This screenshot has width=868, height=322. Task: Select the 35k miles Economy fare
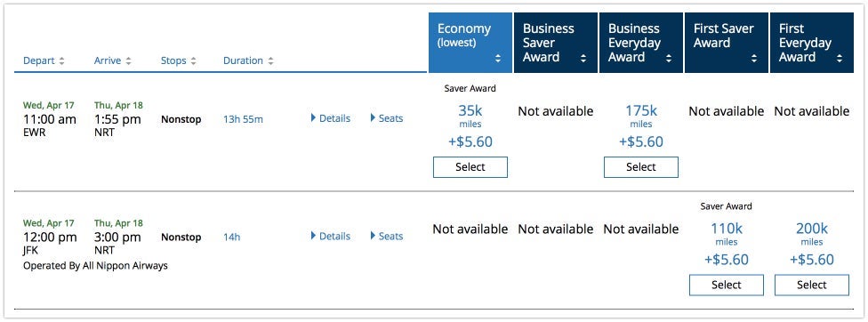[470, 167]
